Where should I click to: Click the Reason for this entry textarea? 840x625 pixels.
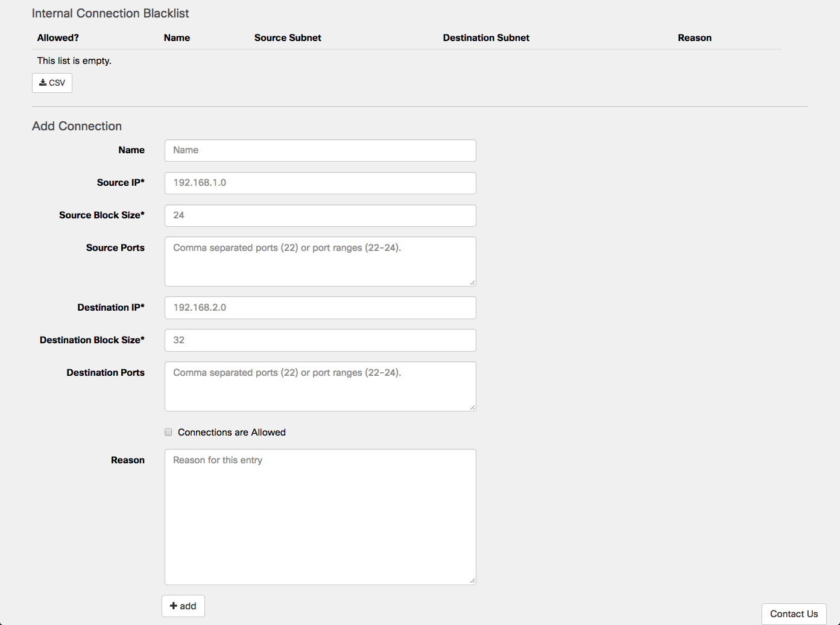[x=320, y=516]
